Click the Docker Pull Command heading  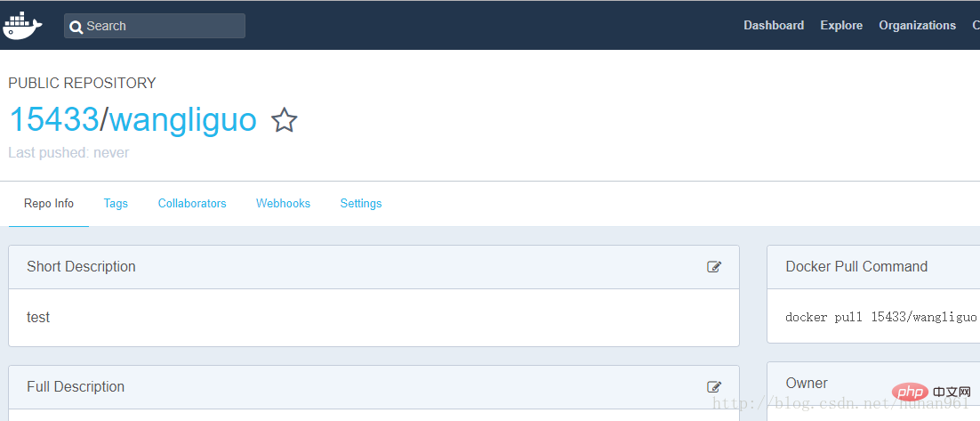[x=856, y=267]
